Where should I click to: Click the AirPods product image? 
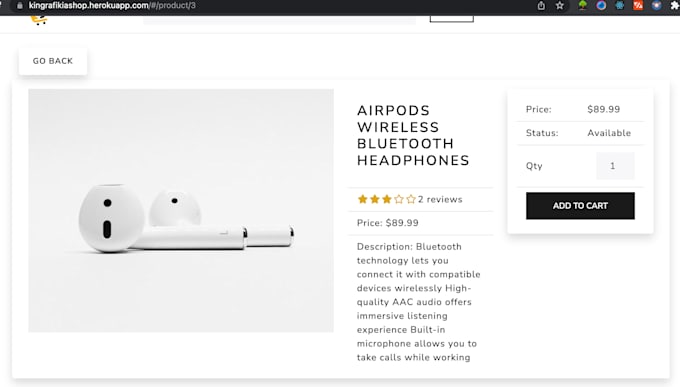[181, 210]
